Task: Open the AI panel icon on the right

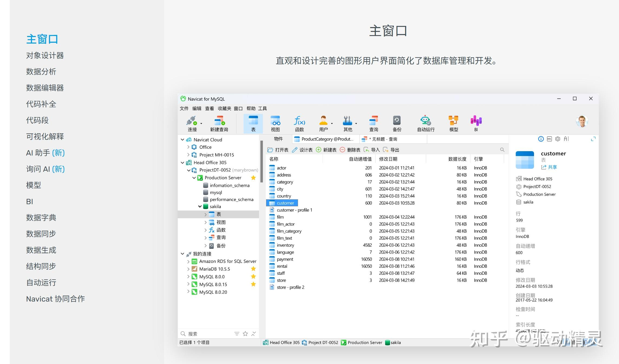Action: [566, 139]
